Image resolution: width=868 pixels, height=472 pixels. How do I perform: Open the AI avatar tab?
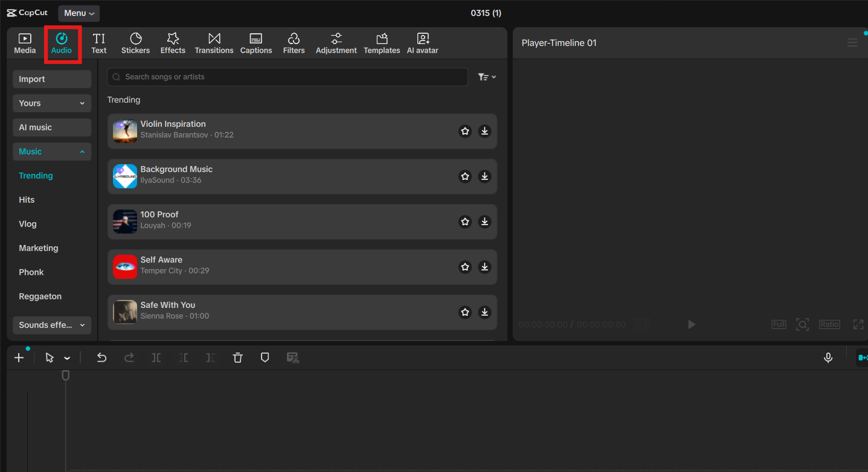423,43
